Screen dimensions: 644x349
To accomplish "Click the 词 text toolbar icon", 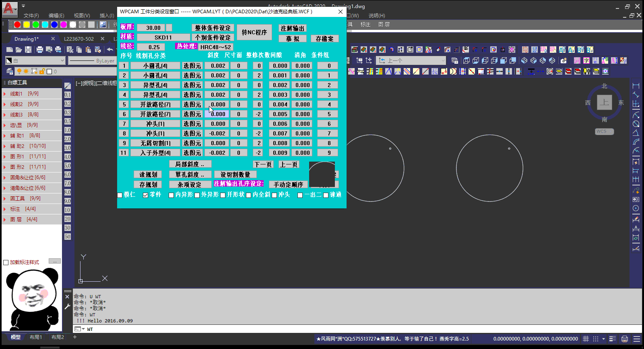I will point(577,60).
